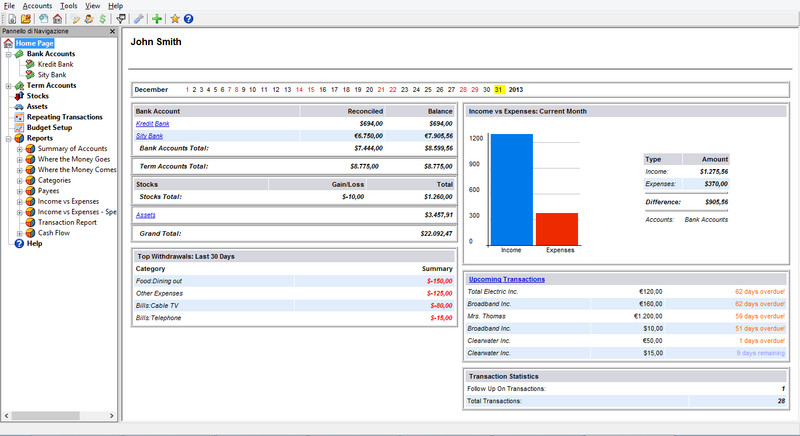Open the File menu
The image size is (800, 436).
(9, 6)
